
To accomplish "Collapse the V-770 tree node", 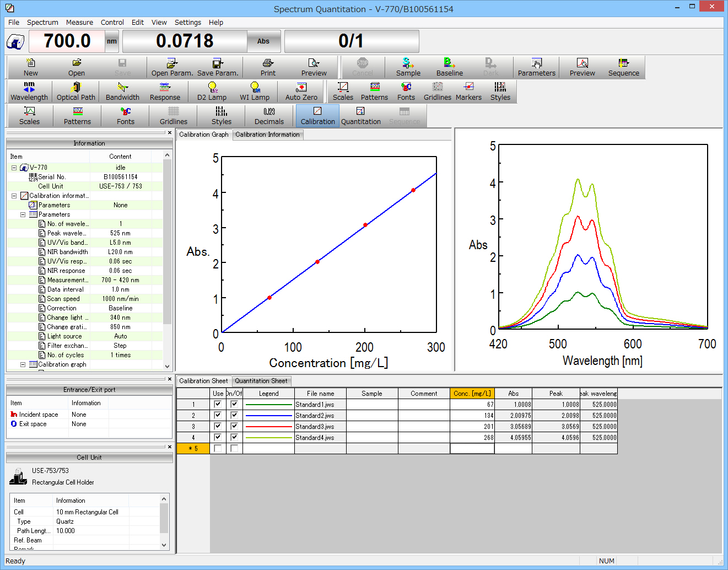I will pos(14,168).
